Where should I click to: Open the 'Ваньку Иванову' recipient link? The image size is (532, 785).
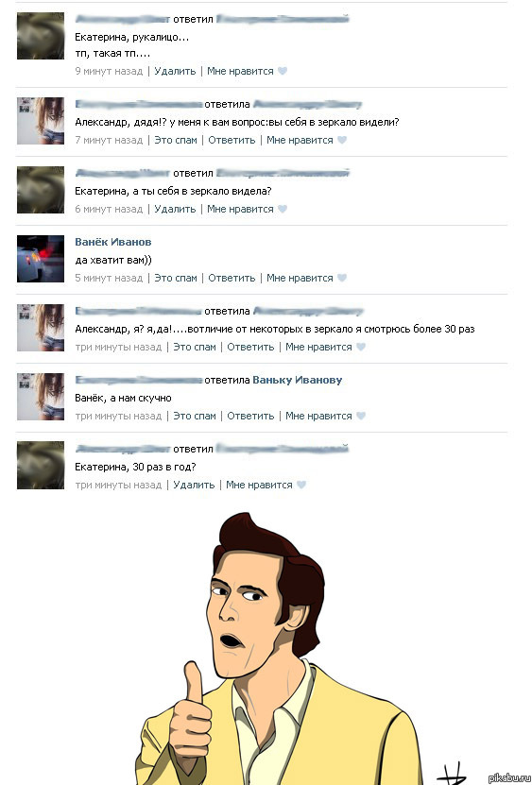click(297, 380)
